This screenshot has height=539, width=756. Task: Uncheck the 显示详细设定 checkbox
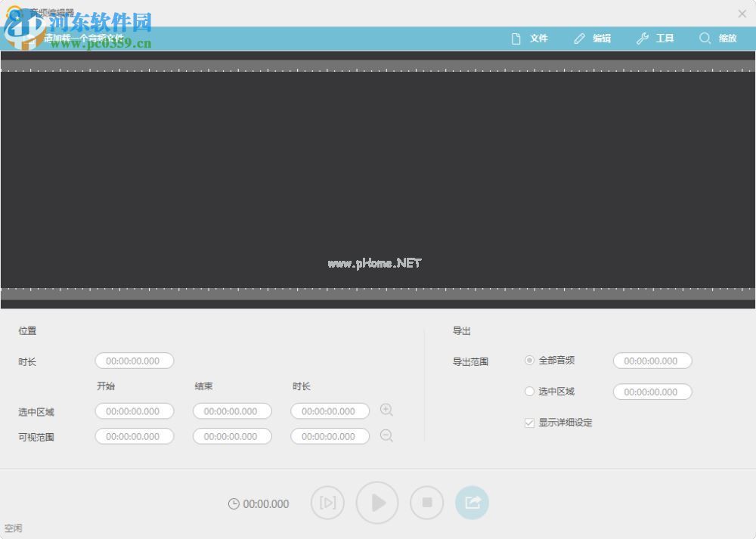click(x=529, y=423)
